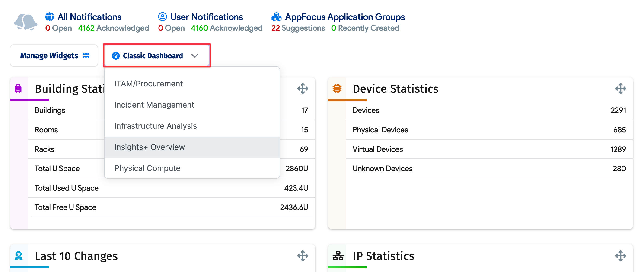
Task: Click the user icon beside User Notifications
Action: click(x=162, y=16)
